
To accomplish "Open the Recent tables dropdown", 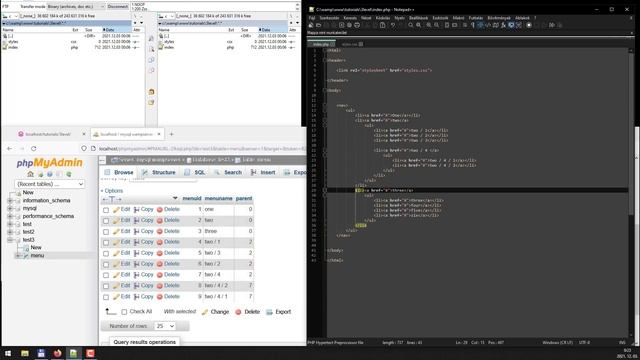I will point(49,184).
